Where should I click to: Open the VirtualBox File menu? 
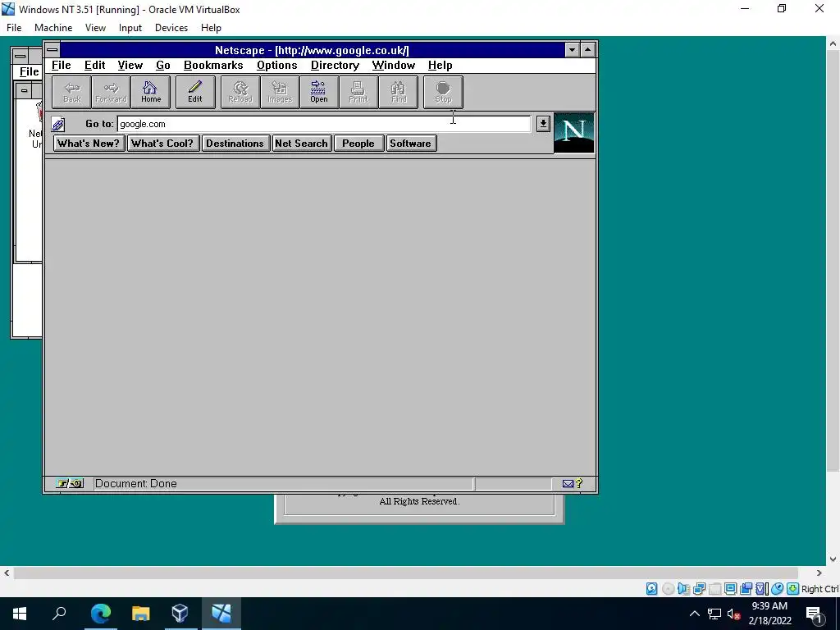14,28
